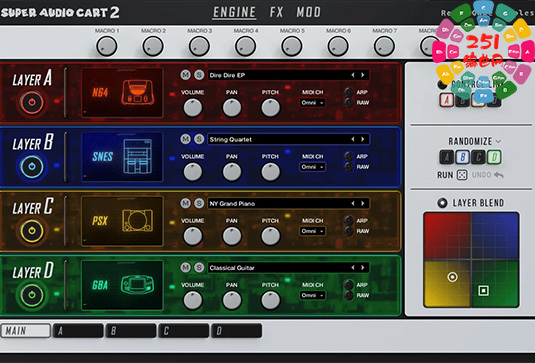Screen dimensions: 535x363
Task: Click circular handle in Layer Blend pad
Action: [x=452, y=277]
